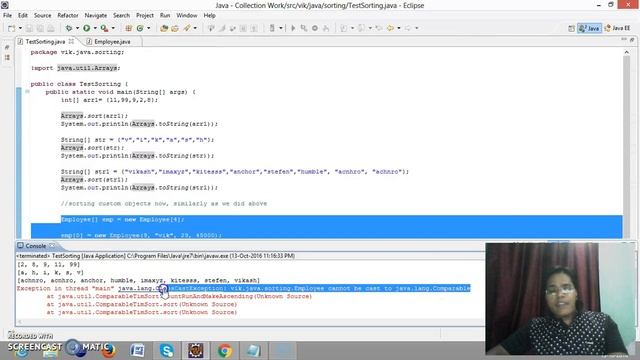
Task: Click the countRunAndMakeAscending stack trace line
Action: coord(179,296)
